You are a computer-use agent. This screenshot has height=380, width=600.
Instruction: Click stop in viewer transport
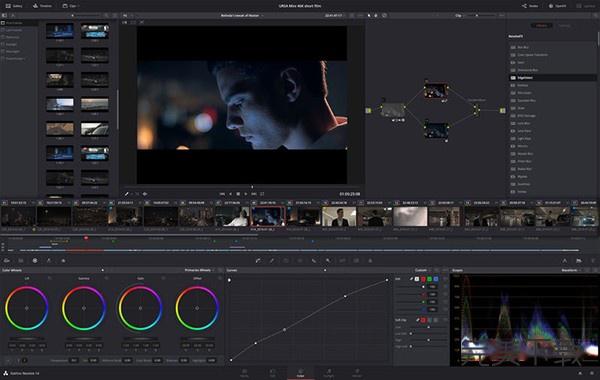(x=238, y=194)
